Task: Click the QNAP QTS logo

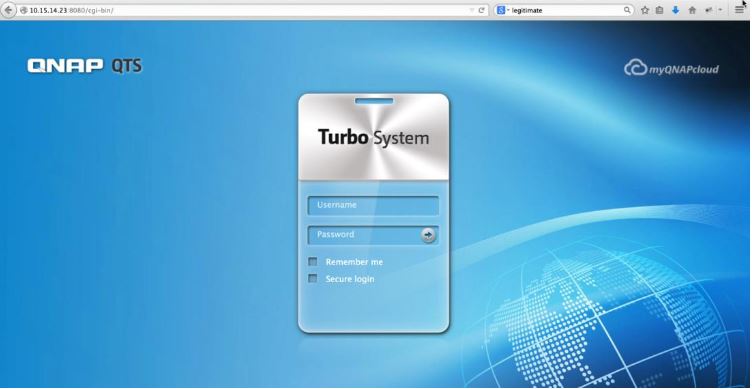Action: [x=84, y=66]
